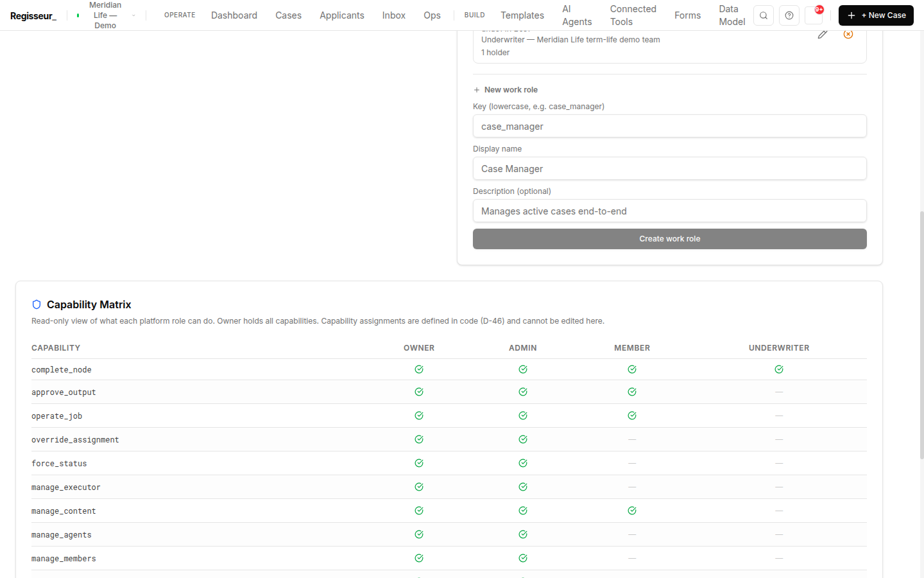Click the dash for approve_output under Underwriter
This screenshot has width=924, height=578.
coord(779,392)
